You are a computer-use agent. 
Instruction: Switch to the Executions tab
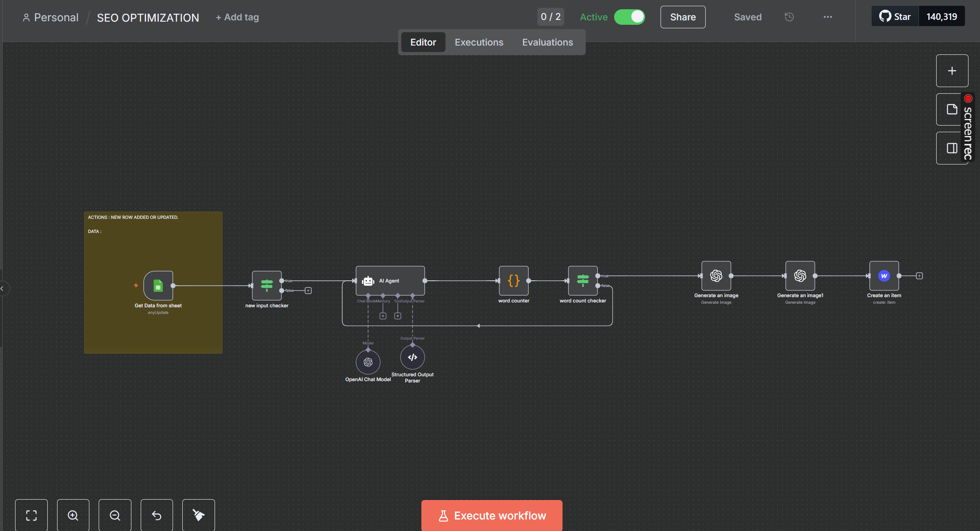pyautogui.click(x=479, y=42)
